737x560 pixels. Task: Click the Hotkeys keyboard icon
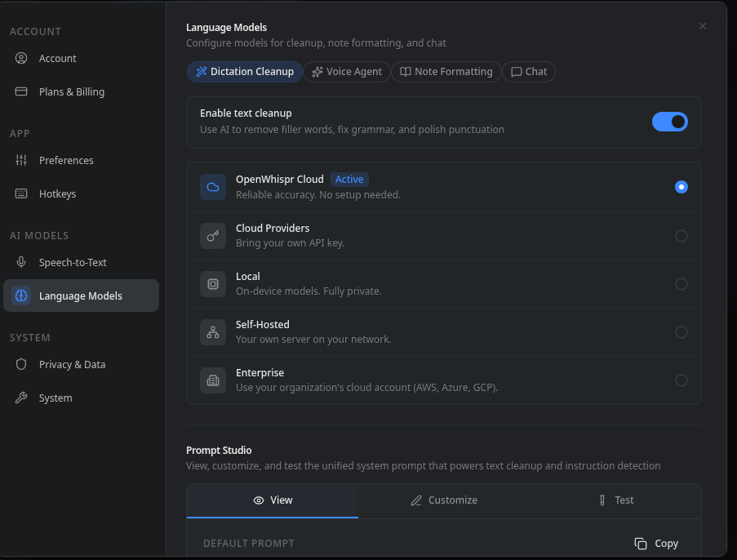(21, 193)
